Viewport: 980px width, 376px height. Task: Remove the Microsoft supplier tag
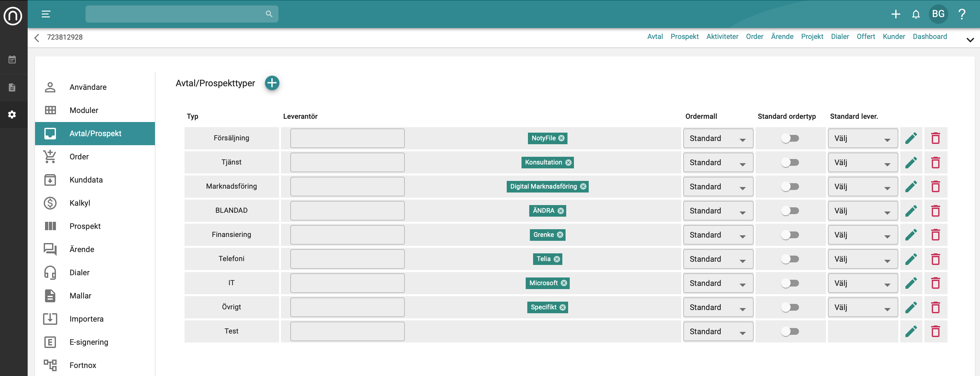click(564, 283)
